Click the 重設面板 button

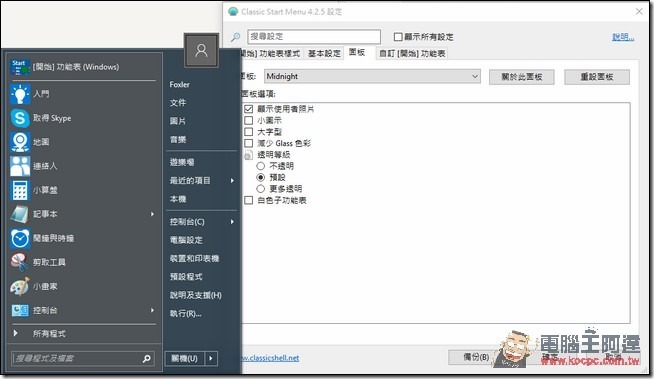(x=597, y=77)
